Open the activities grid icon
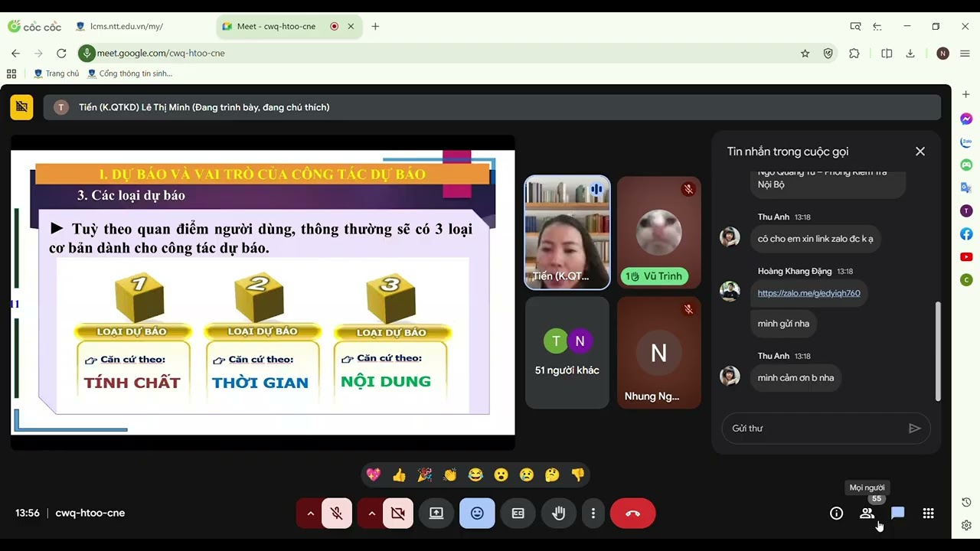 (x=929, y=514)
